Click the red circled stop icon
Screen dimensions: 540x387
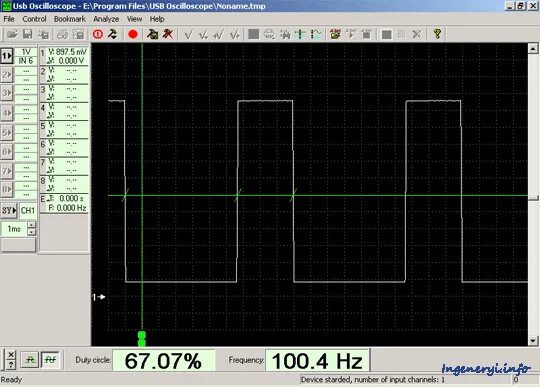[x=98, y=34]
